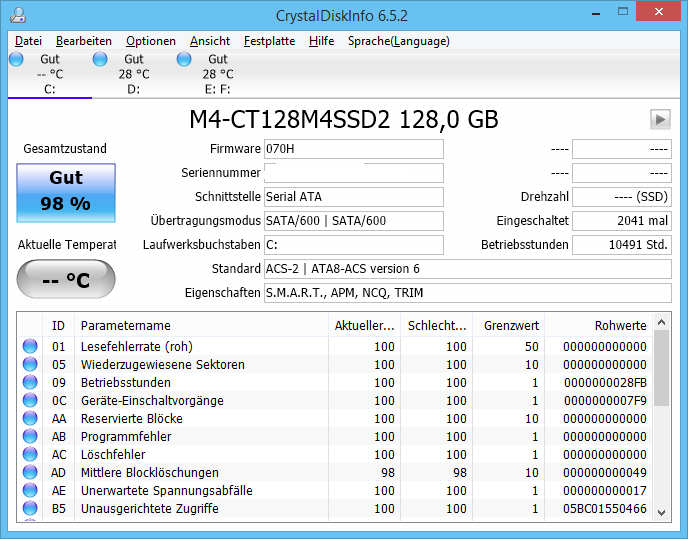The image size is (688, 539).
Task: Click the blue orb for Unausgerichtete Zugriffe
Action: point(30,508)
